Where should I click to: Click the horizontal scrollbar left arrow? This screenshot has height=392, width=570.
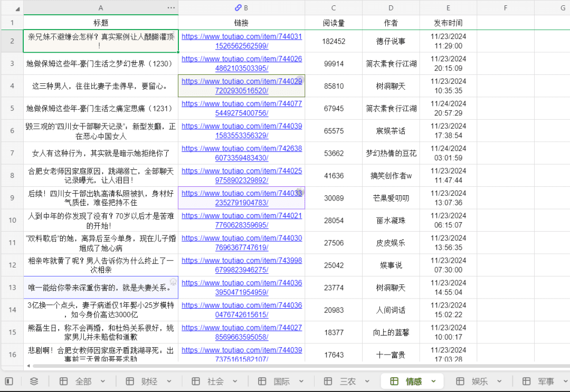(x=28, y=366)
